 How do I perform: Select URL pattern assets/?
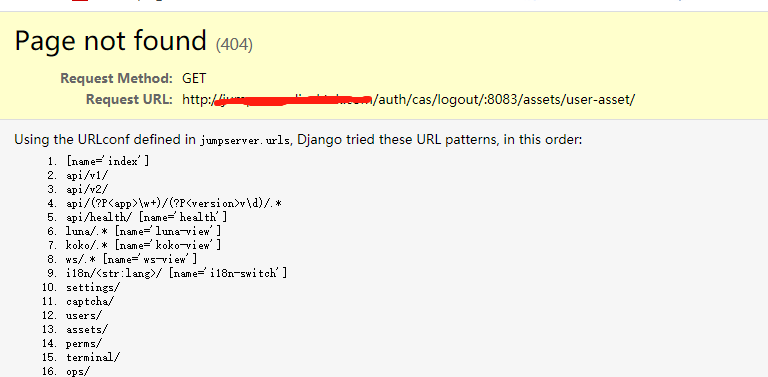(87, 330)
